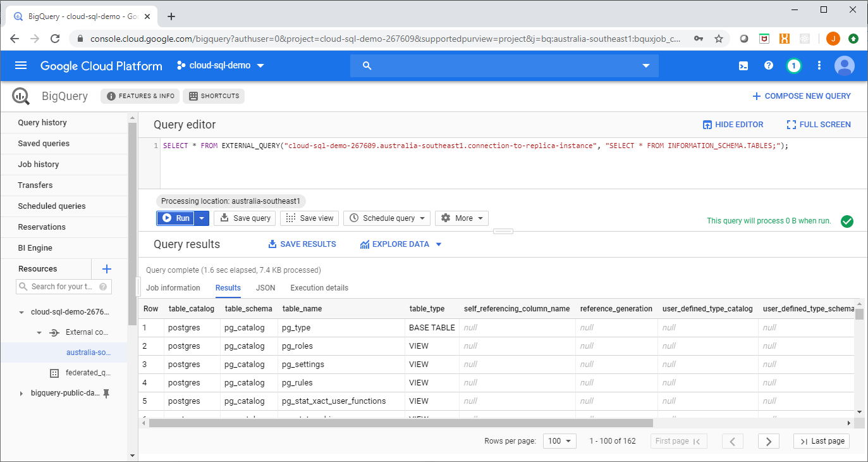The image size is (868, 462).
Task: Open notifications badge showing 1
Action: pos(794,65)
